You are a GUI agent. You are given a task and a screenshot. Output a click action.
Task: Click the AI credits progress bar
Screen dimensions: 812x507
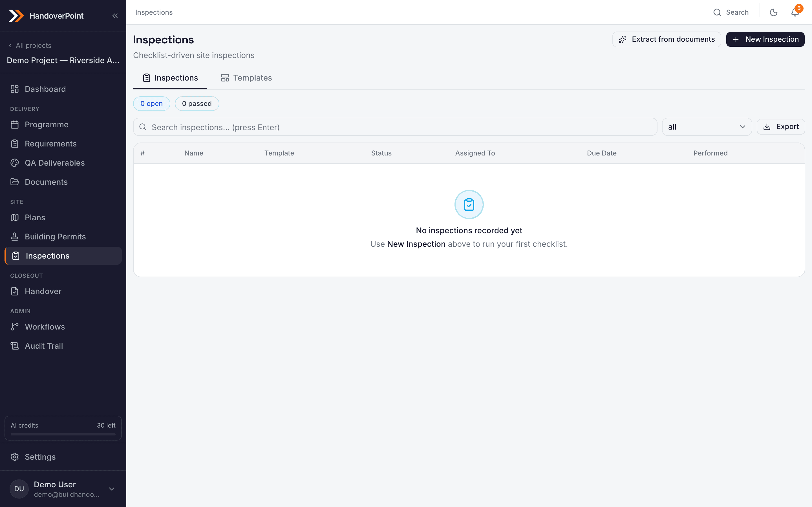(x=63, y=434)
